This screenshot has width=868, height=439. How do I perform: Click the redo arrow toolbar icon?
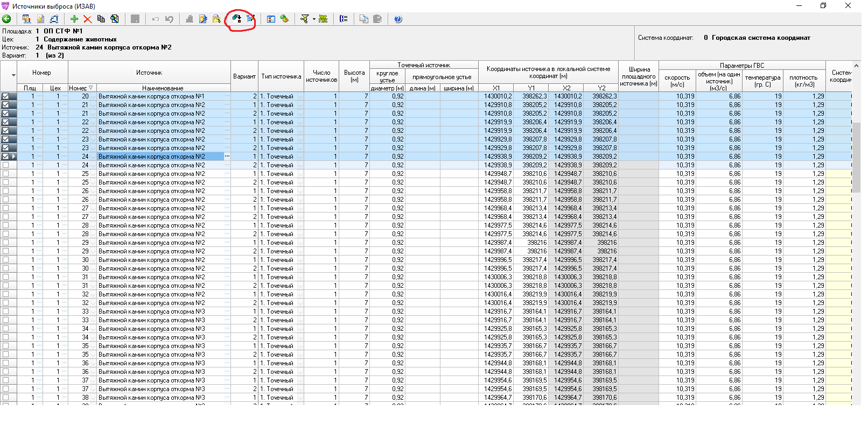point(169,19)
